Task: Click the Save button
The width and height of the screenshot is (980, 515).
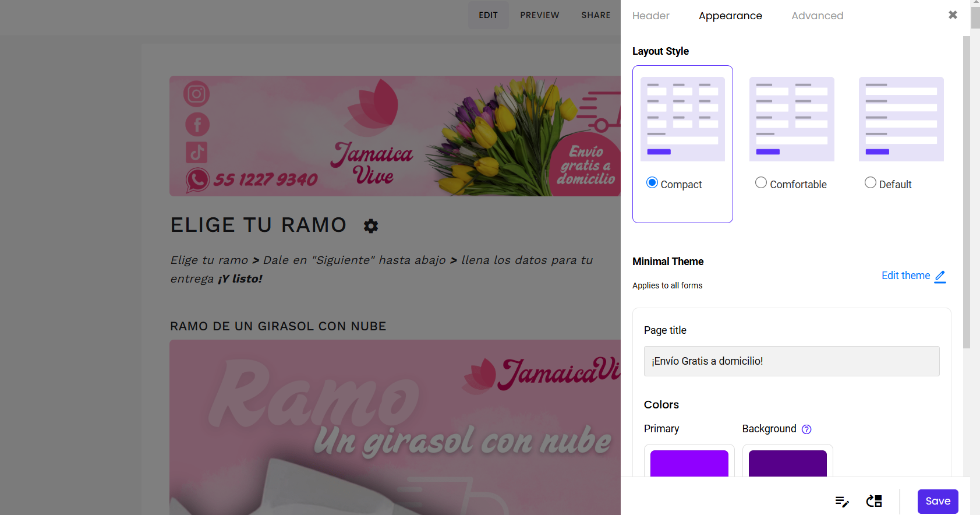Action: click(937, 502)
